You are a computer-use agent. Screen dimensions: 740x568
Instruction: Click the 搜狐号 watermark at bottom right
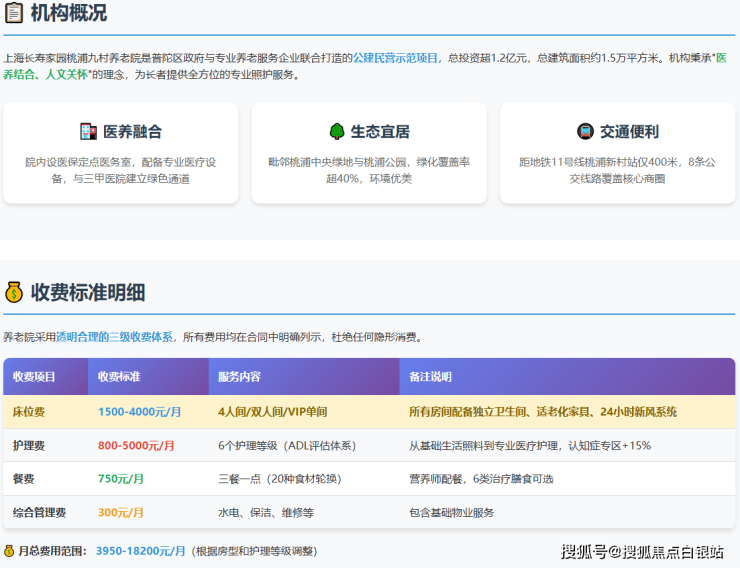[583, 551]
